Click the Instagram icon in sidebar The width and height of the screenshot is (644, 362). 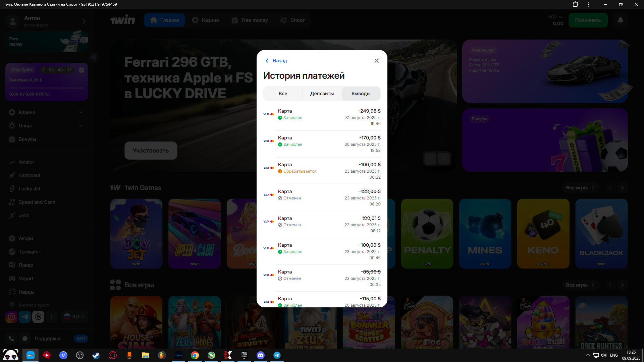(11, 317)
